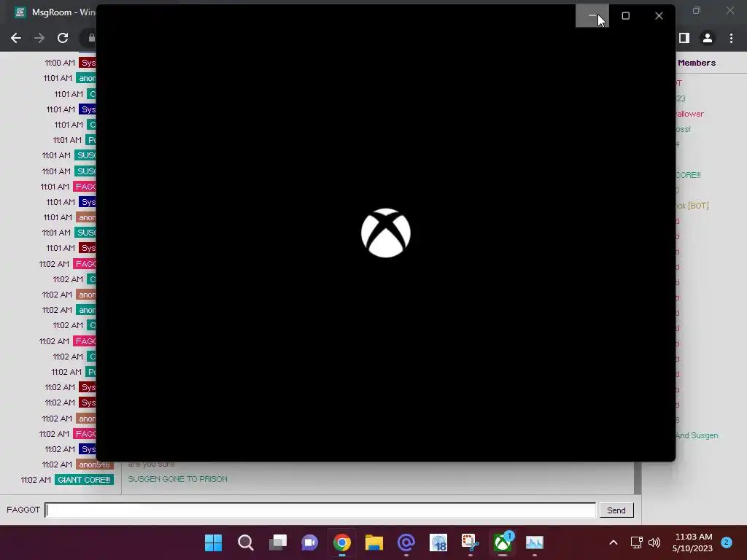747x560 pixels.
Task: Open the browser side panel icon
Action: 684,38
